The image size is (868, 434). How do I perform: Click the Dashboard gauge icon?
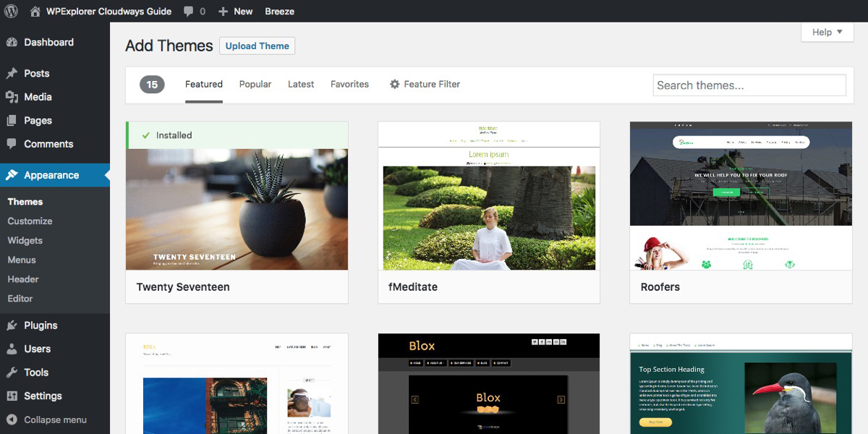(12, 42)
